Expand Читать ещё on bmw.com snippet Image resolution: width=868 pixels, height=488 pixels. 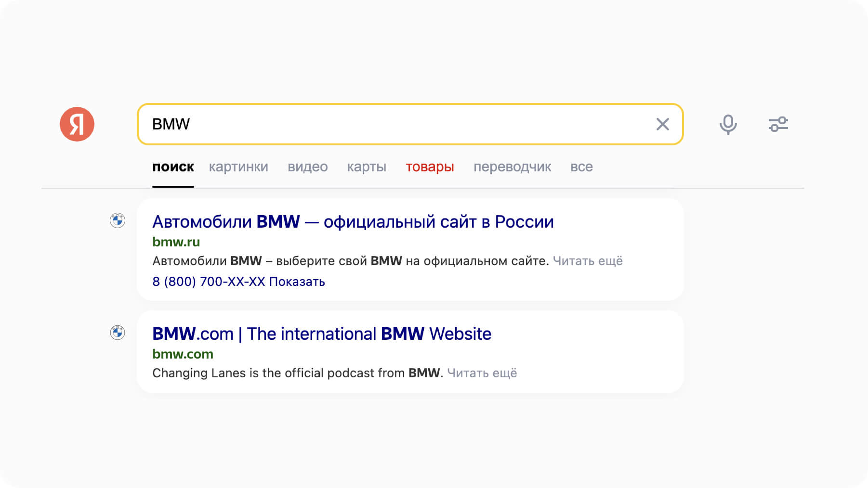482,373
